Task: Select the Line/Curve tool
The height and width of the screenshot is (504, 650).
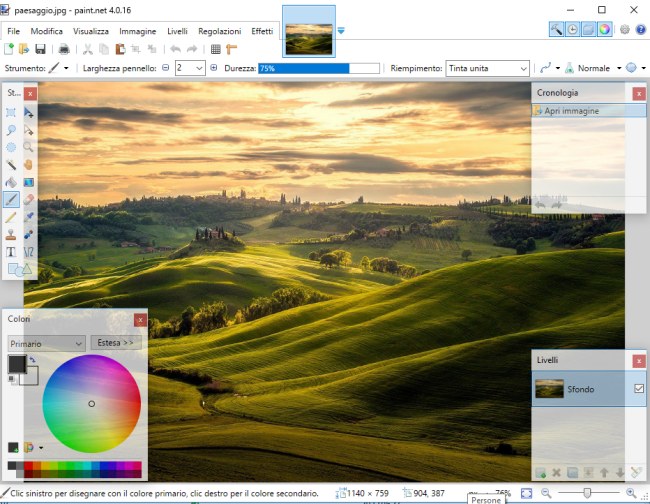Action: click(28, 252)
